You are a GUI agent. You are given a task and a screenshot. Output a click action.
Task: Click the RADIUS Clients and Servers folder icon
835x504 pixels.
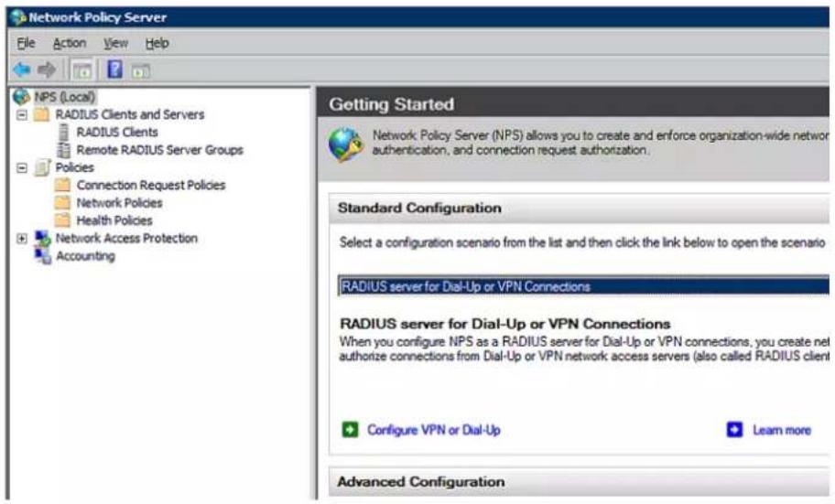(x=41, y=114)
